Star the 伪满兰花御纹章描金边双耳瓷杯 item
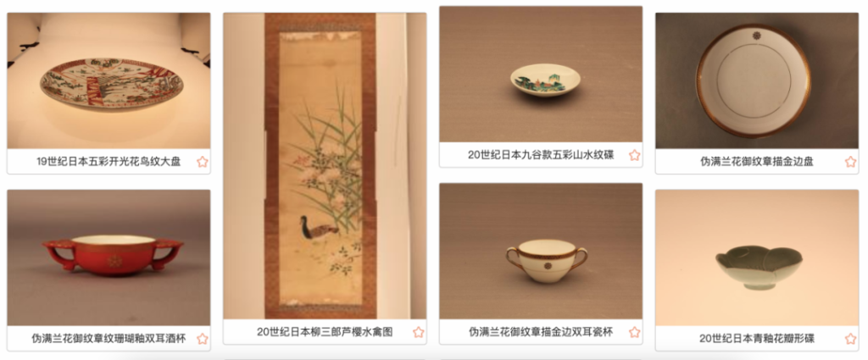The image size is (868, 360). (634, 332)
